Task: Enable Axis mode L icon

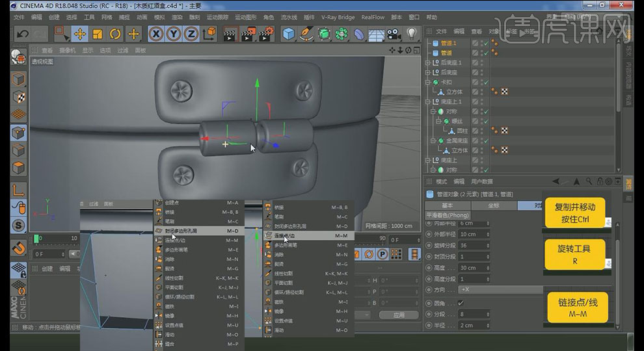Action: tap(18, 190)
